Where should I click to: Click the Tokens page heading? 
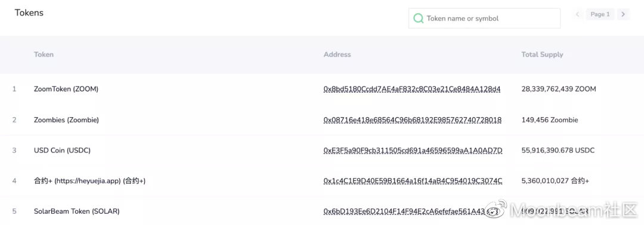pyautogui.click(x=29, y=12)
